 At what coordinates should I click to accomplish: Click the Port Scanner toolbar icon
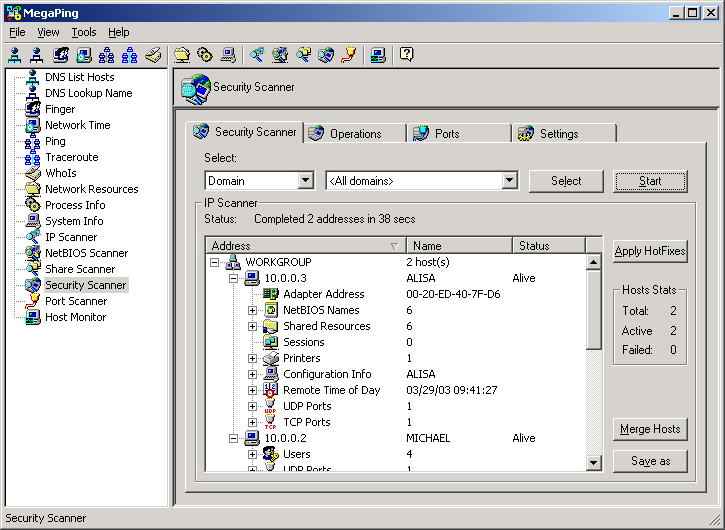click(x=349, y=55)
